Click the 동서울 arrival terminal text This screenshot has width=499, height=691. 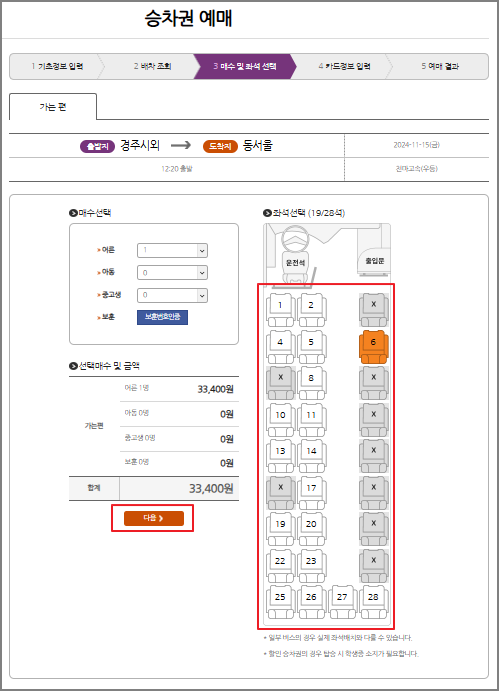[258, 145]
